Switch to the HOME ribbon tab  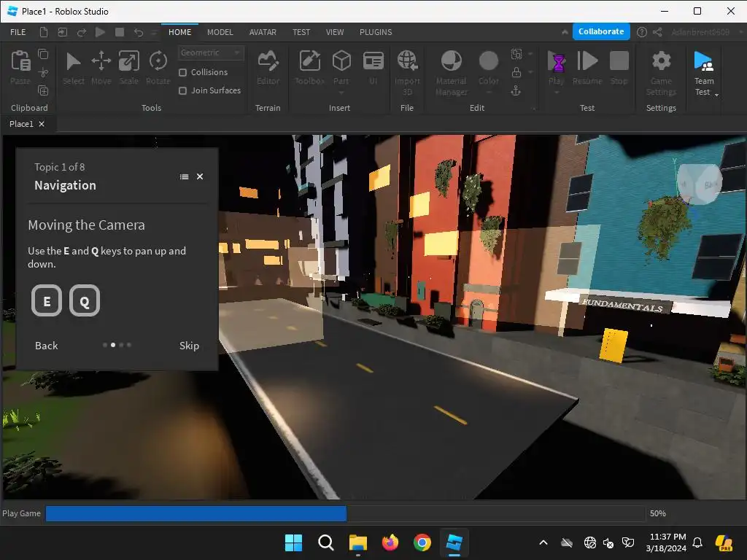pyautogui.click(x=179, y=32)
